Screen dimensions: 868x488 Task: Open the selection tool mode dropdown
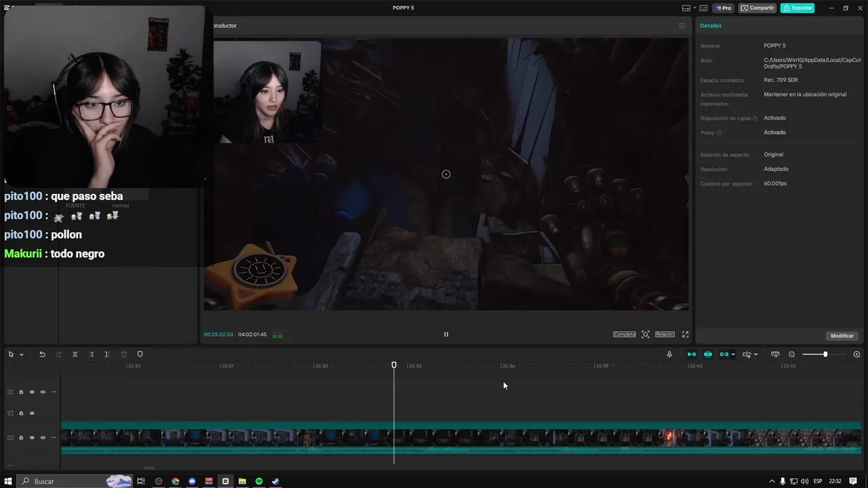point(21,354)
